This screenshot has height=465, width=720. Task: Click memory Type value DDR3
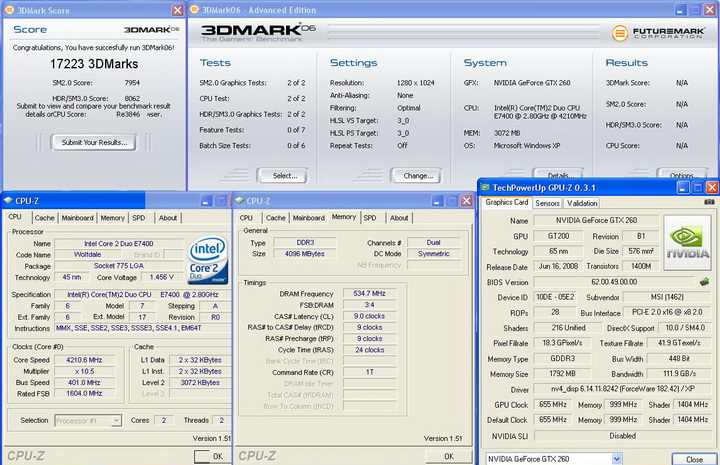click(x=305, y=242)
